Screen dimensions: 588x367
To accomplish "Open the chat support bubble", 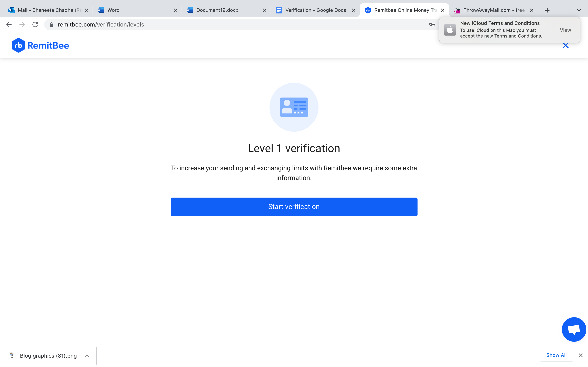I will click(x=574, y=329).
